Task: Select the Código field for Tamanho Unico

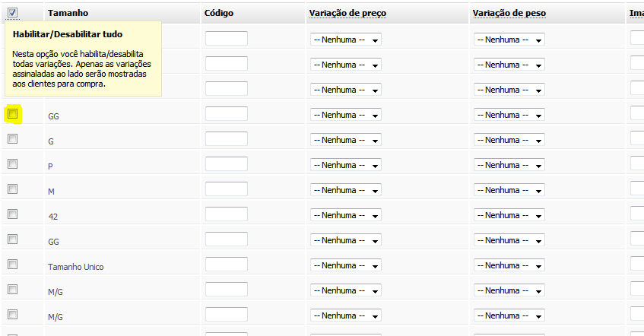Action: [x=227, y=264]
